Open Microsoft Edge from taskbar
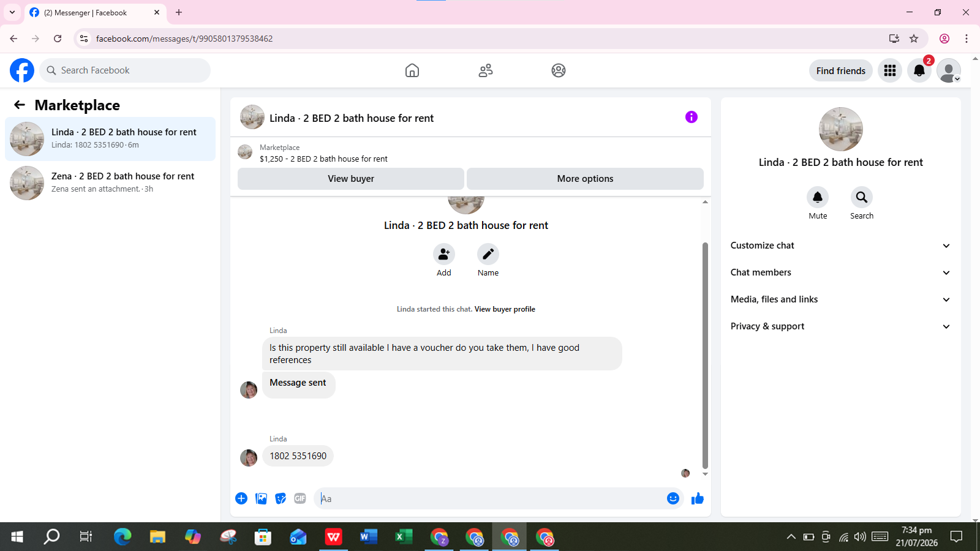The height and width of the screenshot is (551, 980). [123, 537]
